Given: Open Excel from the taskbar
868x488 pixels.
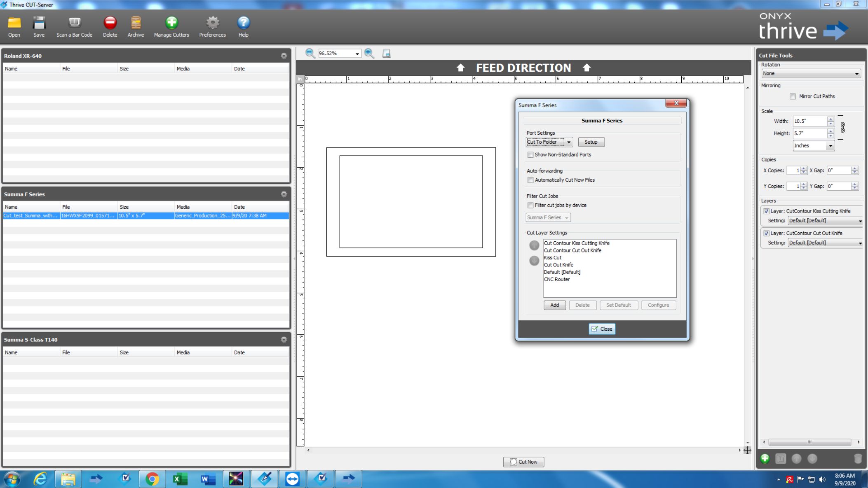Looking at the screenshot, I should pos(180,479).
